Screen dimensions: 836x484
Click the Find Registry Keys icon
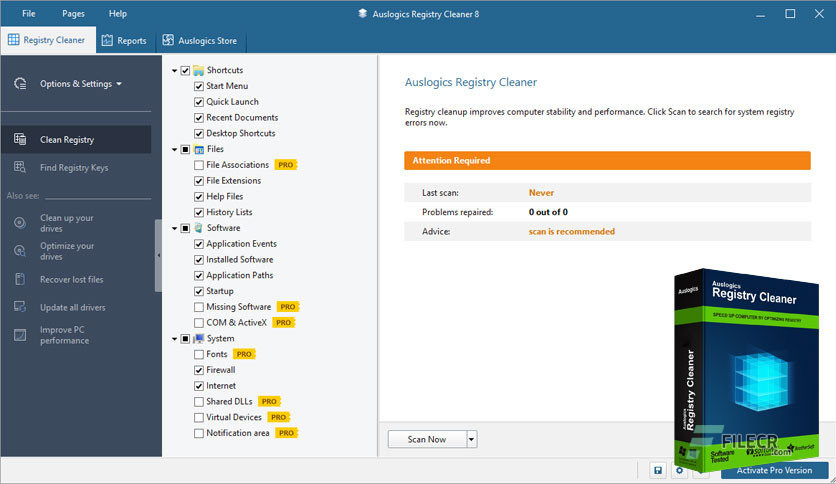(20, 167)
